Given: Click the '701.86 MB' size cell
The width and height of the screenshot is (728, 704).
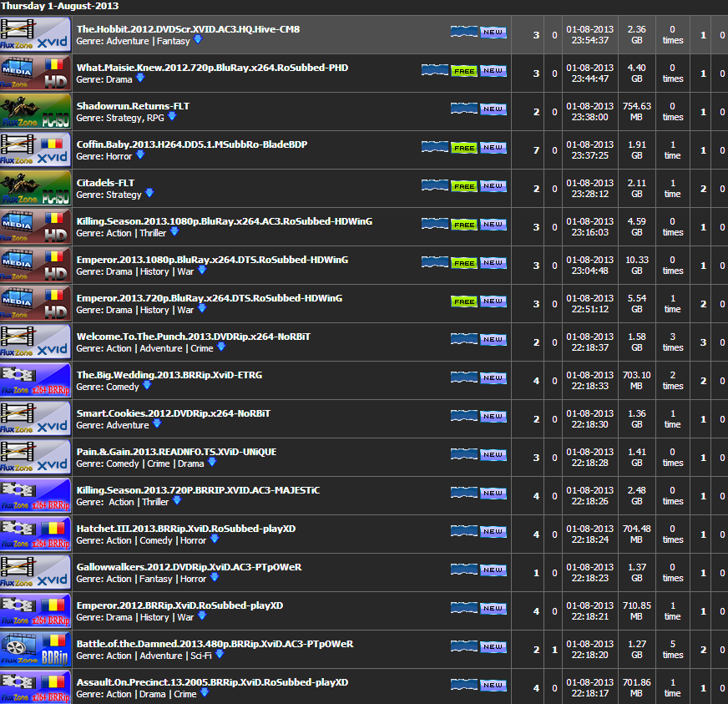Looking at the screenshot, I should pyautogui.click(x=636, y=688).
